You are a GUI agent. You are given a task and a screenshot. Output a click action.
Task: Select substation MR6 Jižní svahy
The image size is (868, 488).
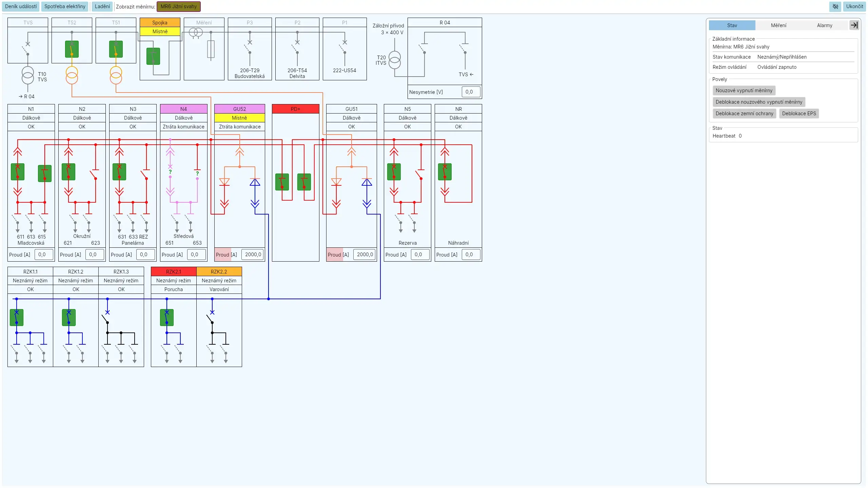(179, 6)
